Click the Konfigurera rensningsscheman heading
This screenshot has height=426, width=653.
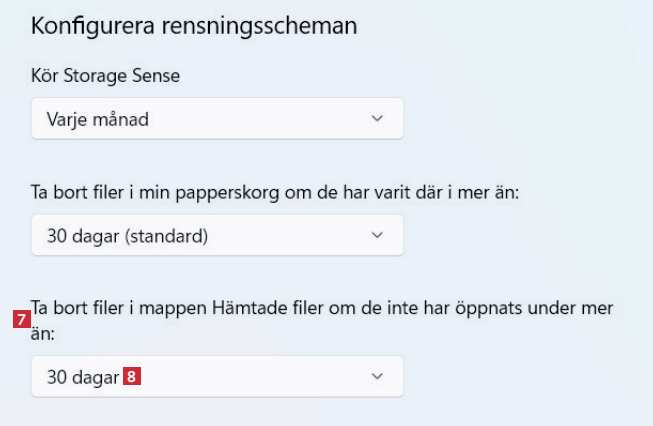tap(194, 26)
